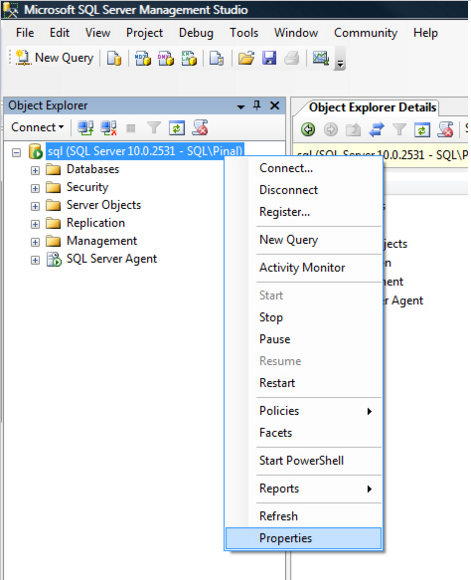Viewport: 471px width, 580px height.
Task: Select Databases in the tree
Action: click(93, 169)
